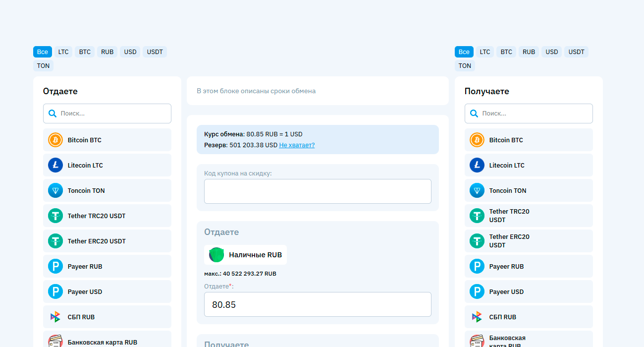Click the Litecoin icon in the Получаете list

tap(477, 166)
